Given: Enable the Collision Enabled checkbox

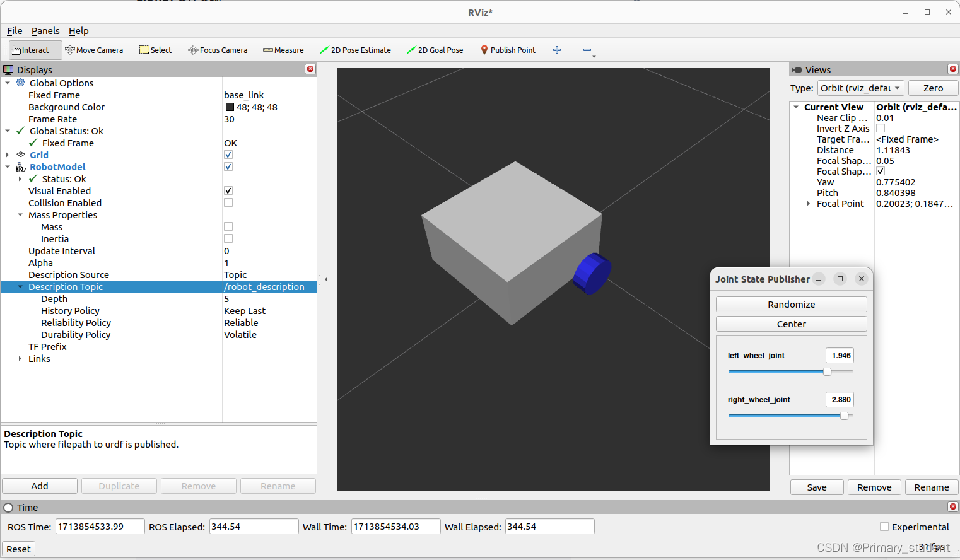Looking at the screenshot, I should coord(228,202).
